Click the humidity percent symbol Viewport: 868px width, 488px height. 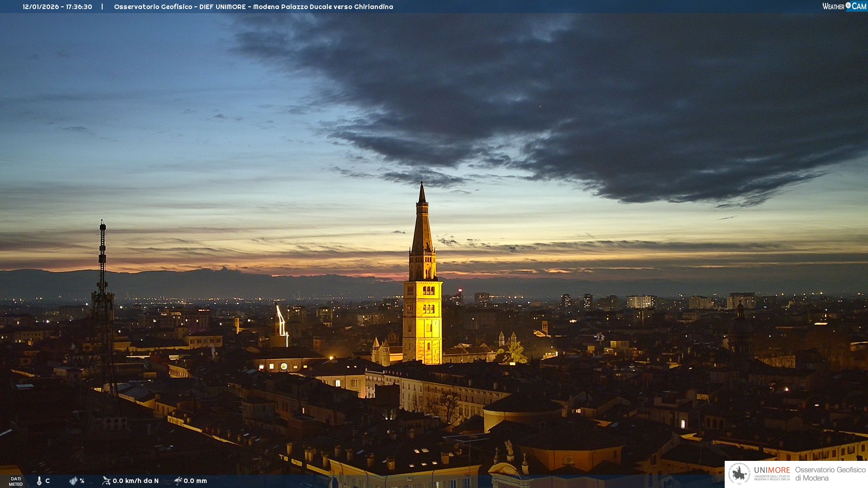tap(82, 481)
